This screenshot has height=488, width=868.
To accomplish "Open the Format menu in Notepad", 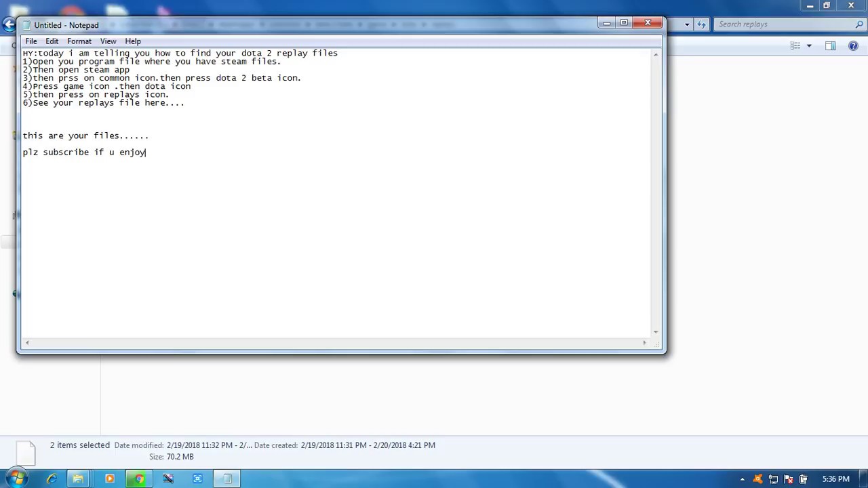I will (79, 41).
